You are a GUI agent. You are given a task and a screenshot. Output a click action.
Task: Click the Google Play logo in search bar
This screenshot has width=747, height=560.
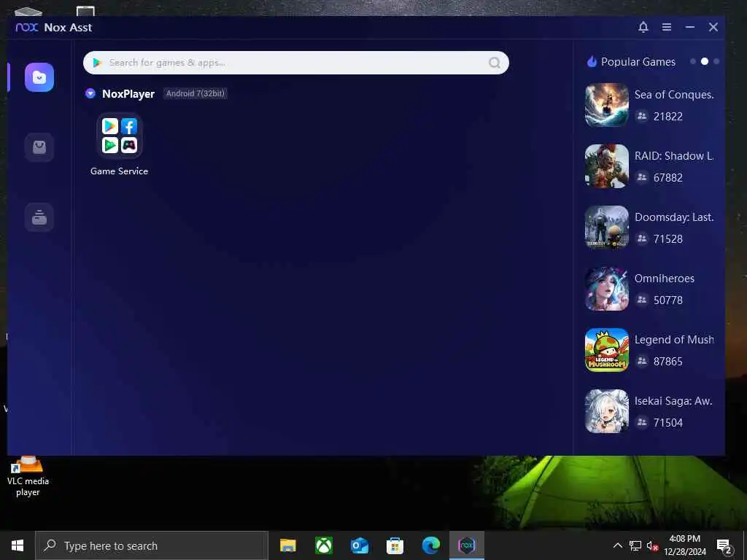click(97, 63)
